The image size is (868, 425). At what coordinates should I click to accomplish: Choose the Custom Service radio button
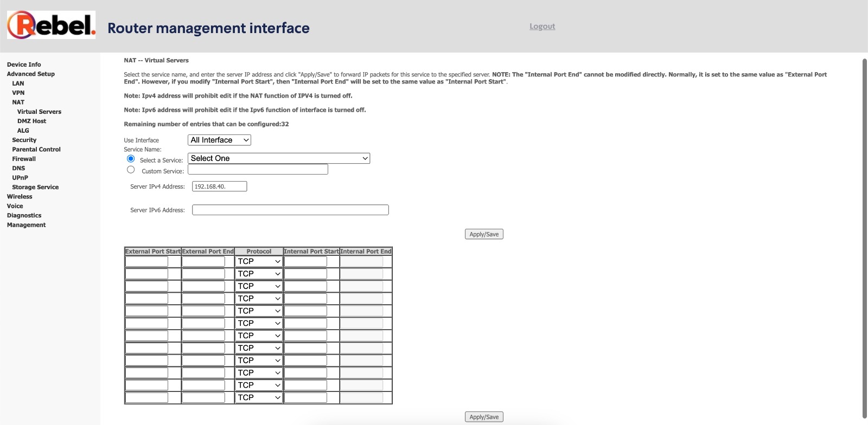[x=131, y=170]
